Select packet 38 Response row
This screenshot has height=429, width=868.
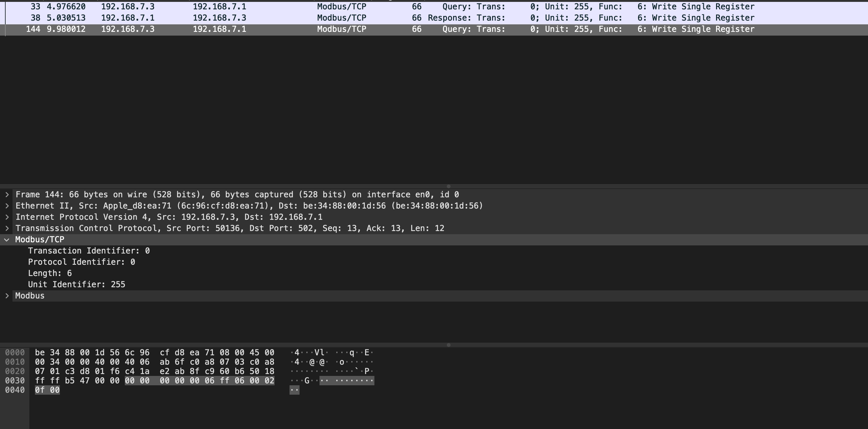pyautogui.click(x=337, y=18)
